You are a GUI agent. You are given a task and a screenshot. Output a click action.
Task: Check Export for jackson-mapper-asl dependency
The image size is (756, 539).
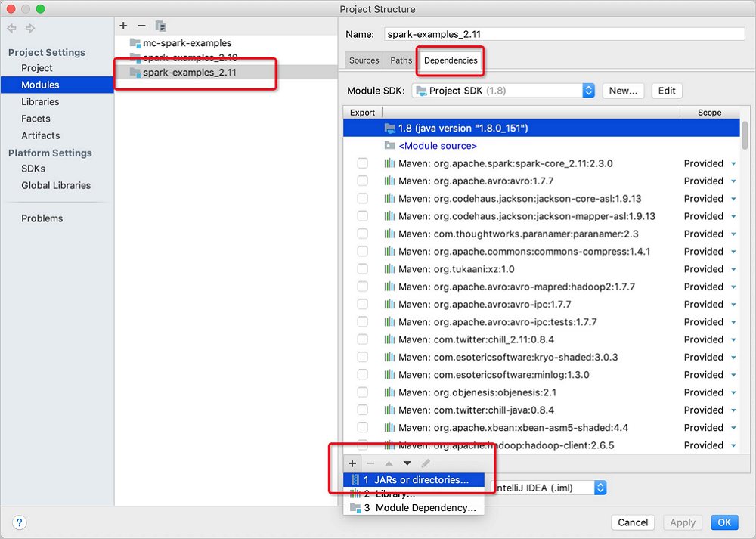coord(363,216)
